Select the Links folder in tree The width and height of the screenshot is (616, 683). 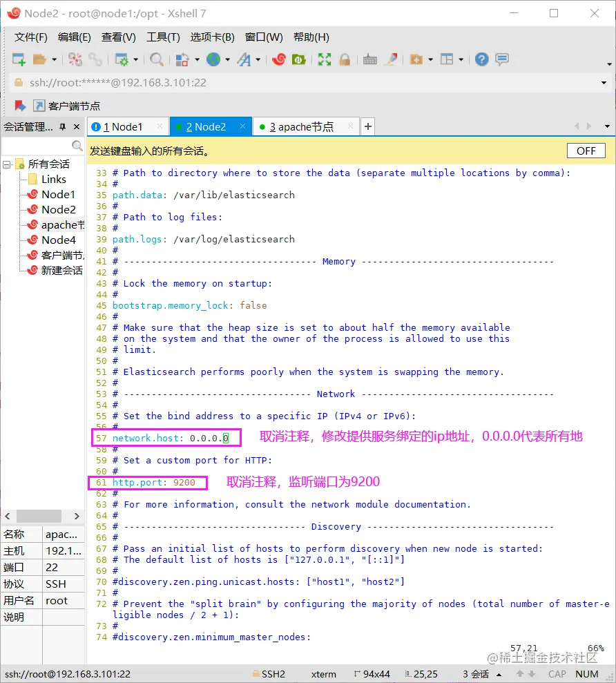(x=54, y=179)
